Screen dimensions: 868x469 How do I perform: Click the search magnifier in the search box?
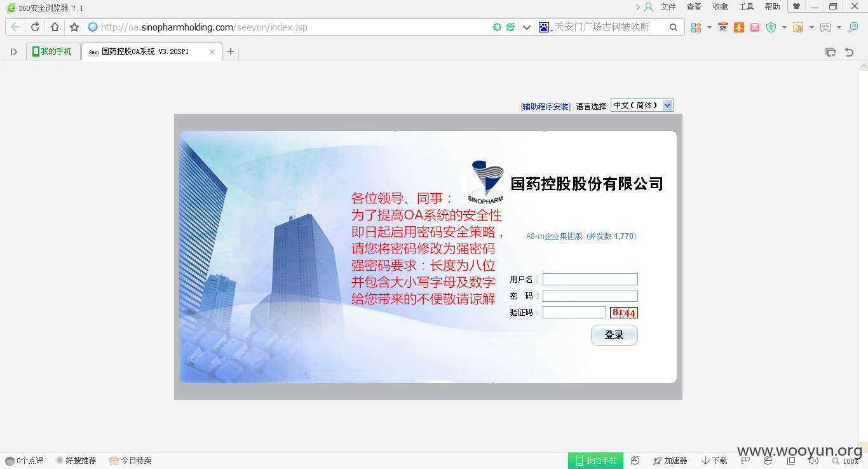(x=674, y=27)
